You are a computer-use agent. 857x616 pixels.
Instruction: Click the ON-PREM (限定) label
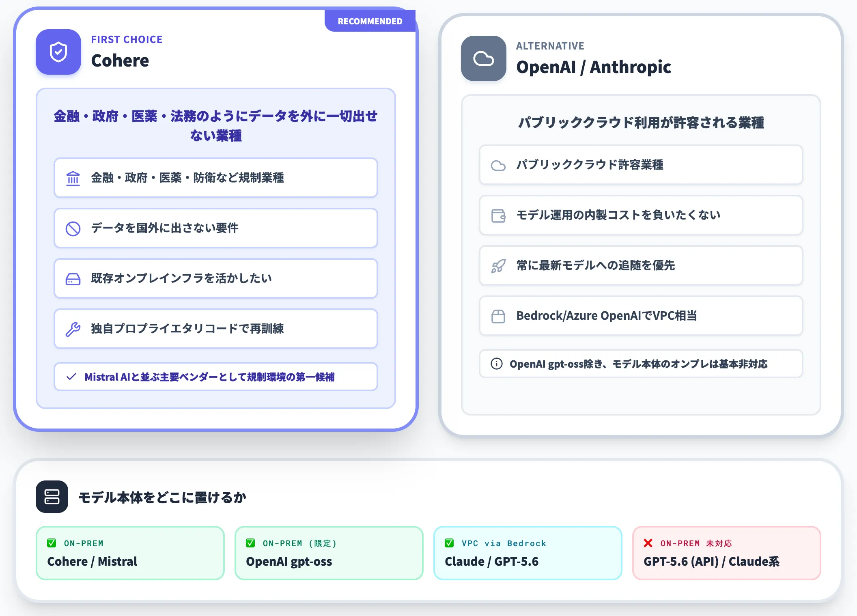[x=299, y=543]
